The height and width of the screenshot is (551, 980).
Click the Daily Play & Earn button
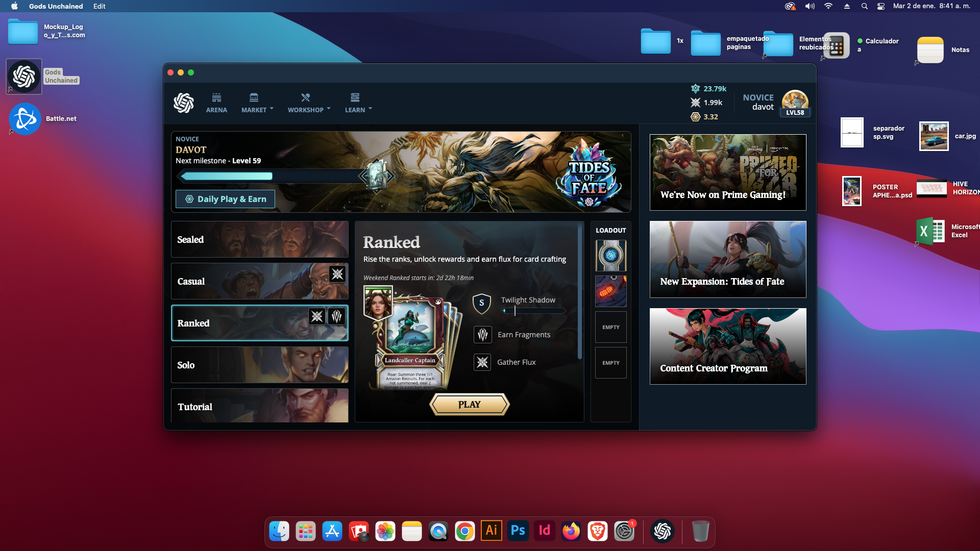point(225,199)
